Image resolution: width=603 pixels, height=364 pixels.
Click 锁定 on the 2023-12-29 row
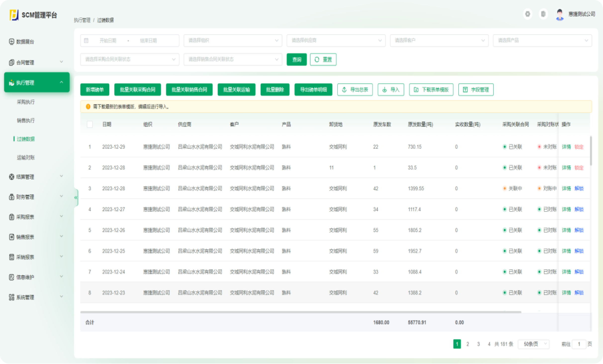point(579,147)
